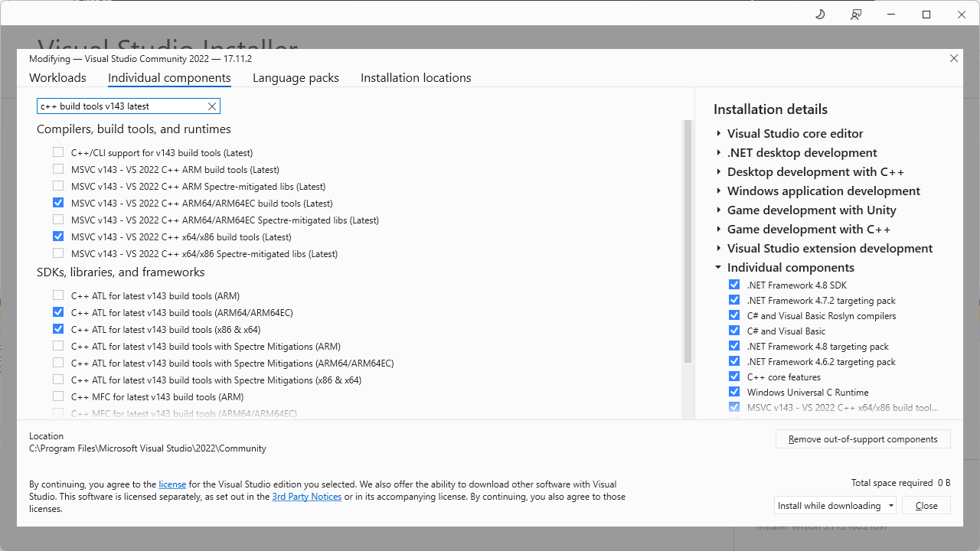Expand Desktop development with C++ details

pyautogui.click(x=718, y=172)
